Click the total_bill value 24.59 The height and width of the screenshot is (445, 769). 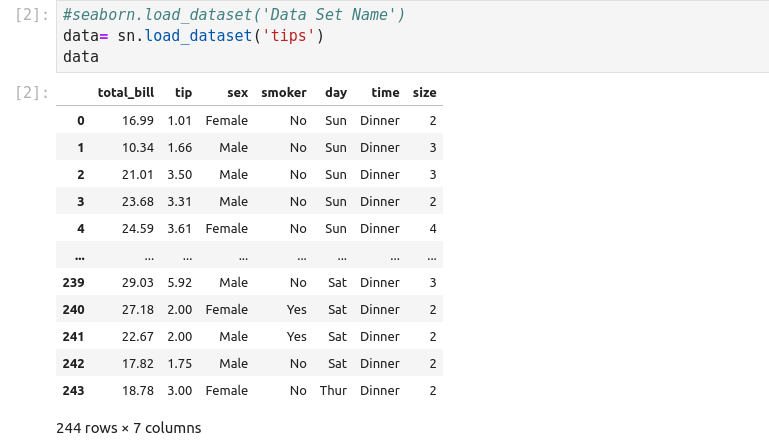click(138, 229)
